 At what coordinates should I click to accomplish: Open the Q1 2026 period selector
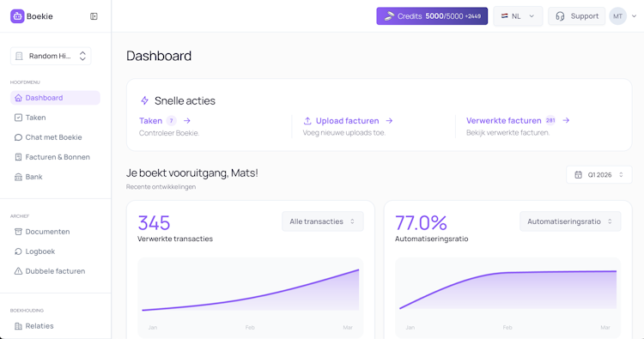click(598, 175)
